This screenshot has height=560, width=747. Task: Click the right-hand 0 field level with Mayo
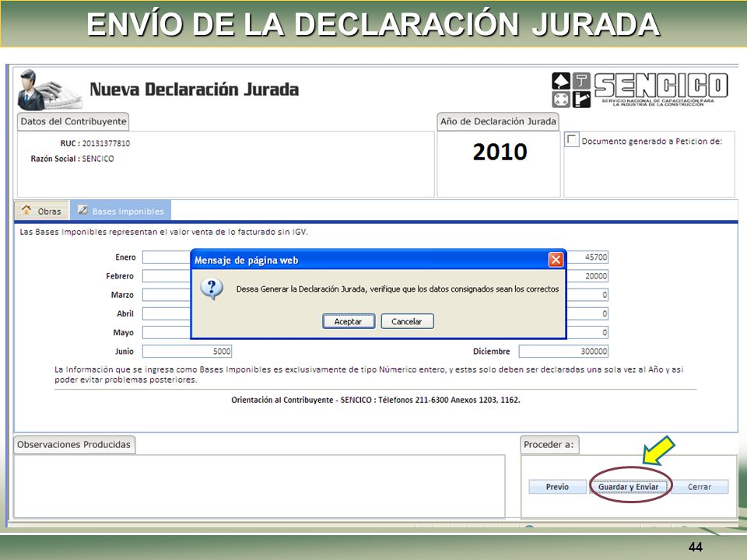click(x=587, y=332)
